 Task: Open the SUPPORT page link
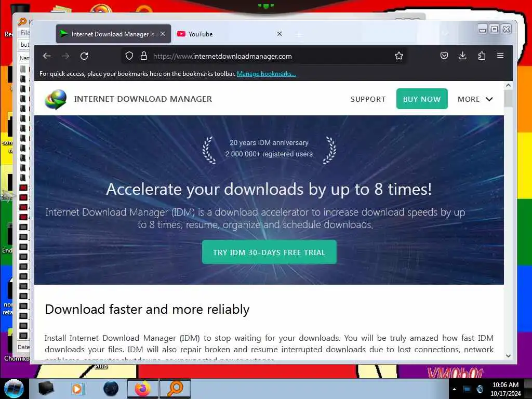[x=368, y=99]
